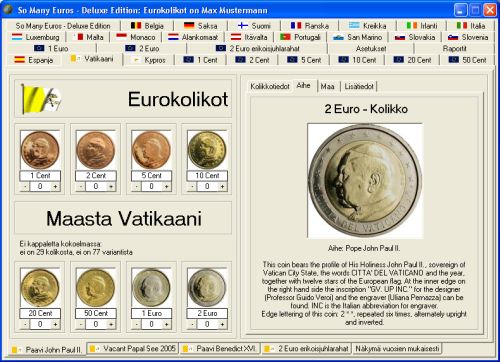Open the Näkymä vuosien mukaisesti tab

coord(397,349)
